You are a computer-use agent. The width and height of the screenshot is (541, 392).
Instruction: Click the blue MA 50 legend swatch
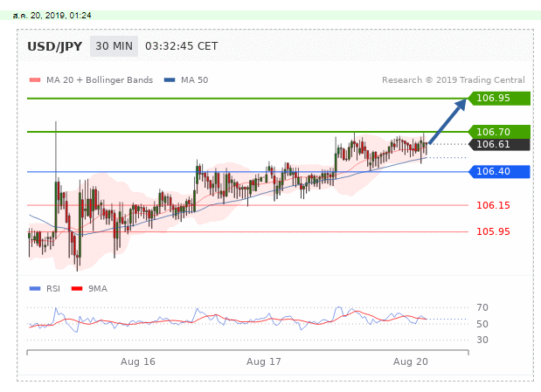(170, 80)
